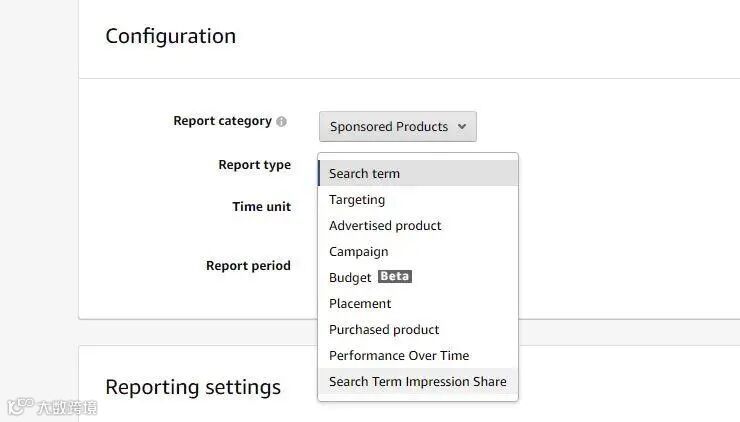Image resolution: width=740 pixels, height=422 pixels.
Task: Choose Performance Over Time report
Action: pyautogui.click(x=399, y=355)
